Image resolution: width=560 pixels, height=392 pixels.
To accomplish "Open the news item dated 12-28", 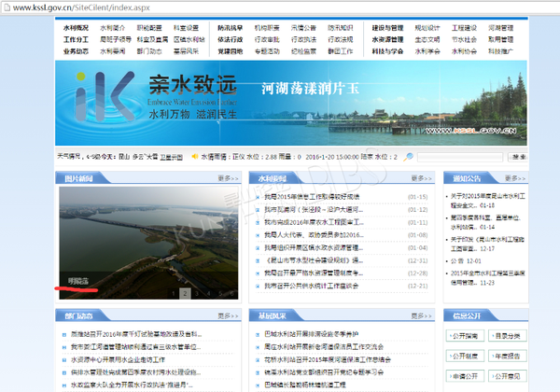I will point(314,273).
